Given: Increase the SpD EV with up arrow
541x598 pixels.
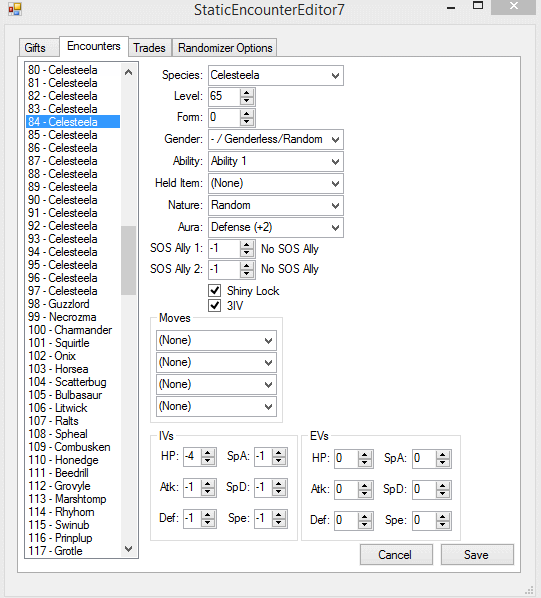Looking at the screenshot, I should click(443, 486).
